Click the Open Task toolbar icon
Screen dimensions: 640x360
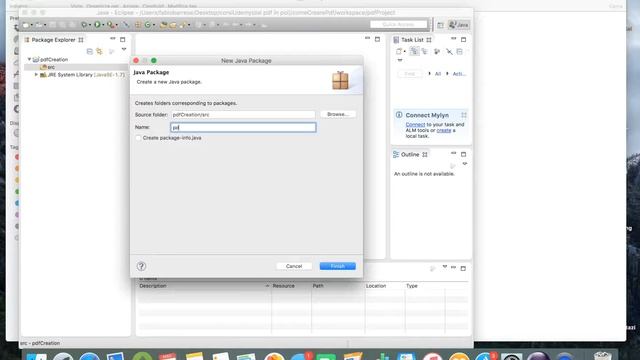point(173,24)
